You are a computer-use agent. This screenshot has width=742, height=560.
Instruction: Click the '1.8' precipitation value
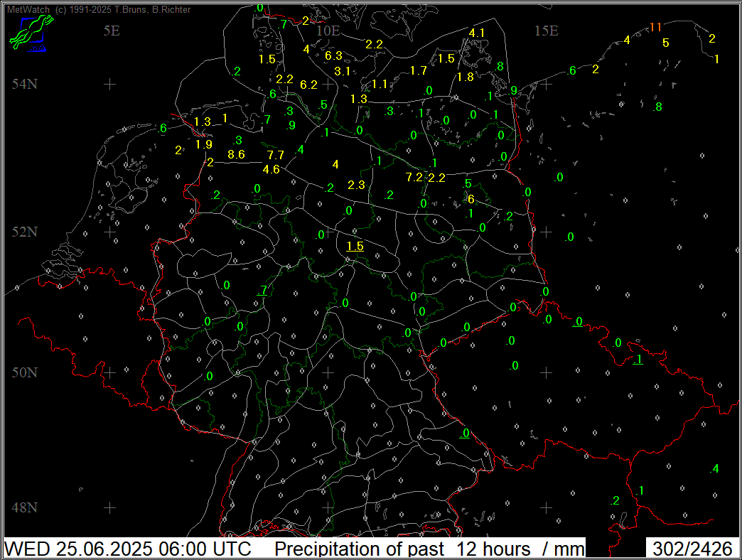pos(465,77)
